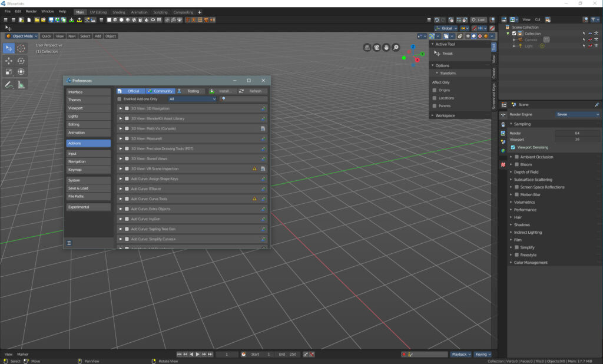This screenshot has height=364, width=603.
Task: Open the Object Mode dropdown
Action: (22, 36)
